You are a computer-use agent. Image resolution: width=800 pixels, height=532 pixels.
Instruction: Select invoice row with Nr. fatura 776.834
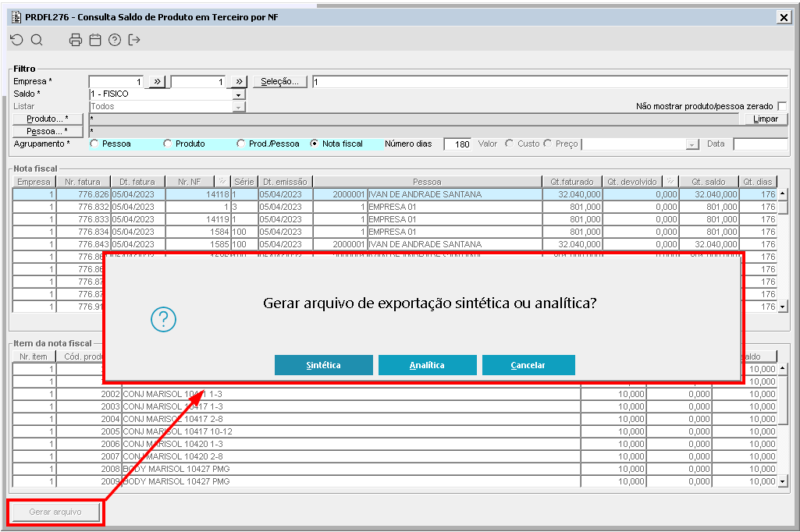pyautogui.click(x=394, y=232)
